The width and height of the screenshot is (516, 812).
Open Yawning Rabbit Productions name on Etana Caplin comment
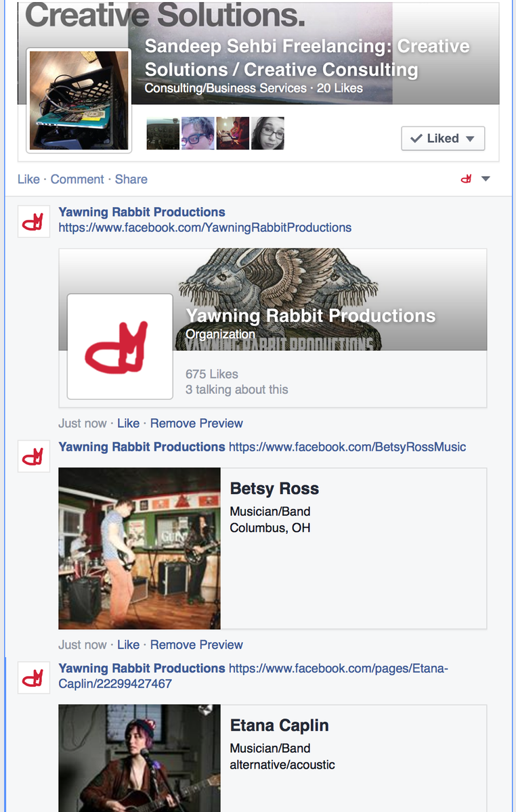click(x=142, y=669)
